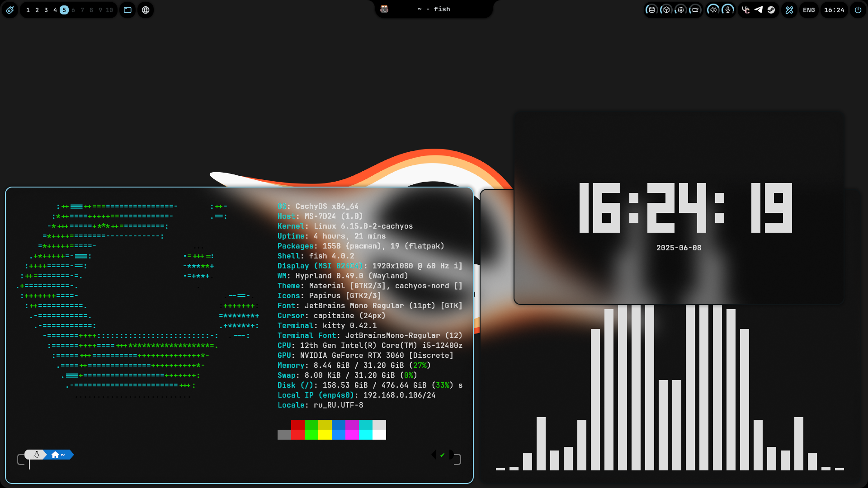868x488 pixels.
Task: Open the pencil-ruler tools icon
Action: pos(789,10)
